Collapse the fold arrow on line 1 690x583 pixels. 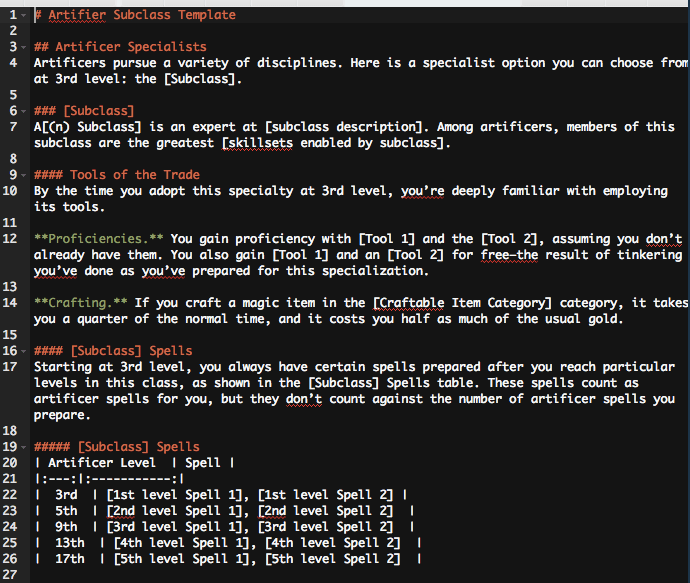pos(22,15)
